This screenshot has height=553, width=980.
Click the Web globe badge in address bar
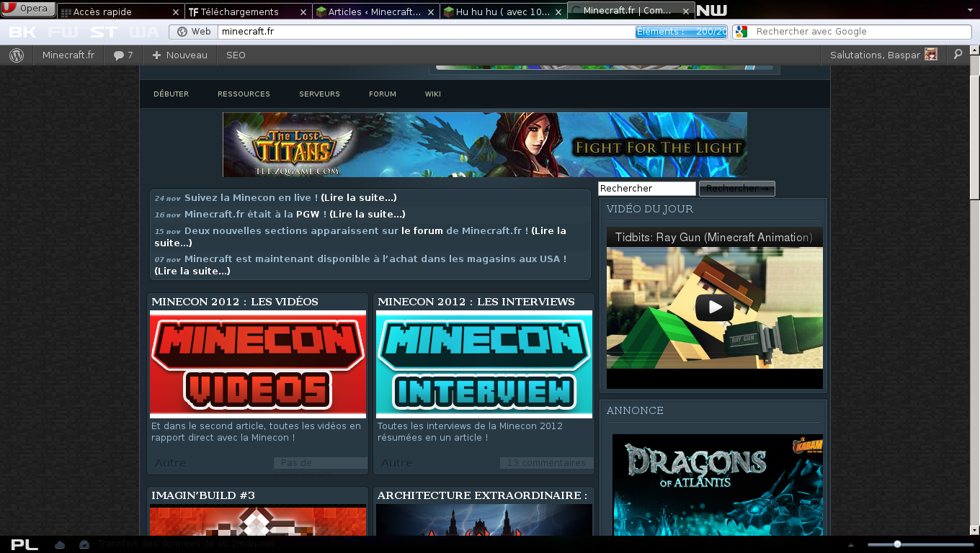(193, 32)
